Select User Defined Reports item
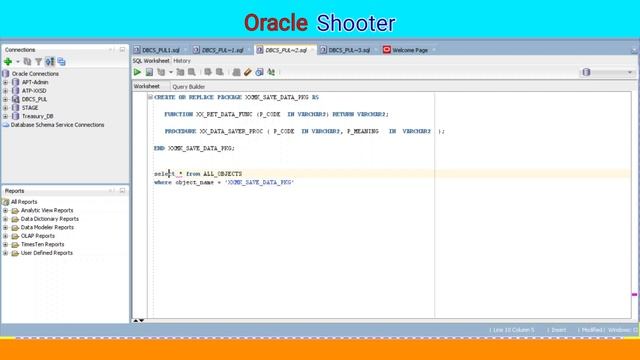640x360 pixels. [x=47, y=253]
